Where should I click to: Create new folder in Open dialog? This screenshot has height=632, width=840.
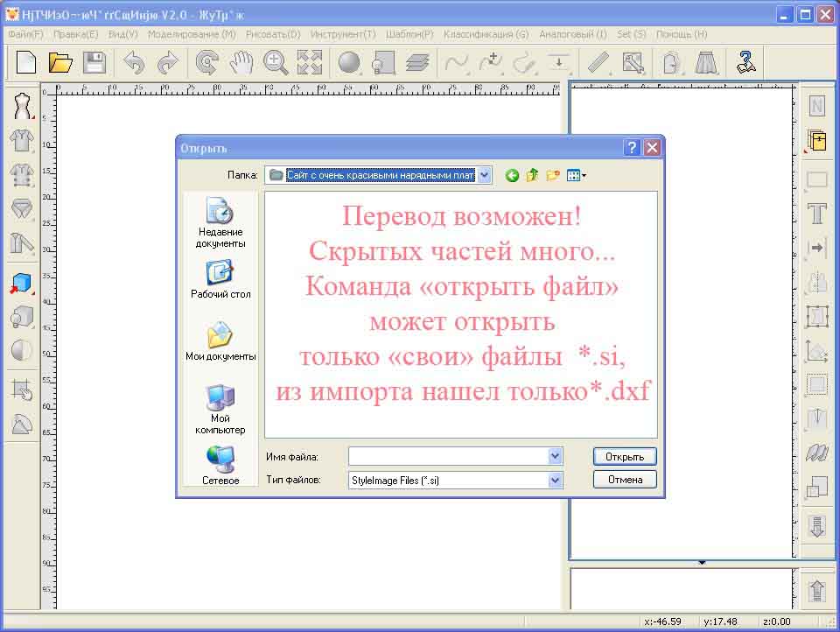click(553, 175)
